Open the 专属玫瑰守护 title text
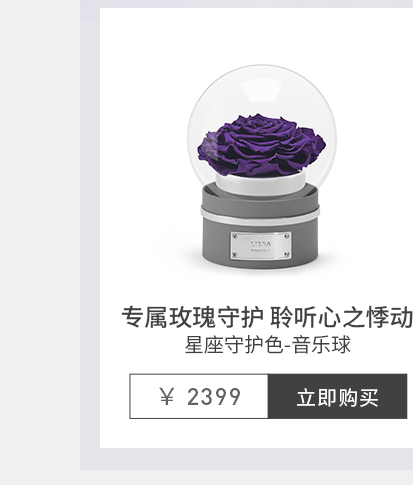 point(193,317)
